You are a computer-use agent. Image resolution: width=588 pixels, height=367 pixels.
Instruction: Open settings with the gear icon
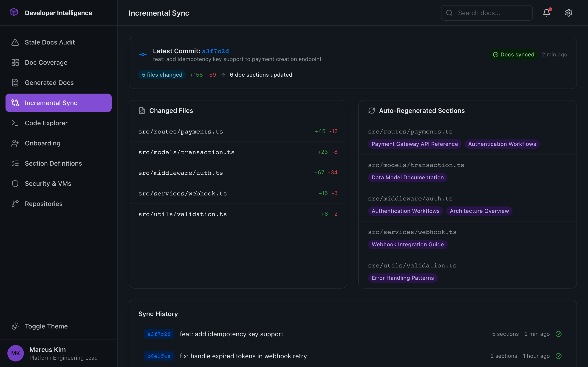tap(569, 13)
